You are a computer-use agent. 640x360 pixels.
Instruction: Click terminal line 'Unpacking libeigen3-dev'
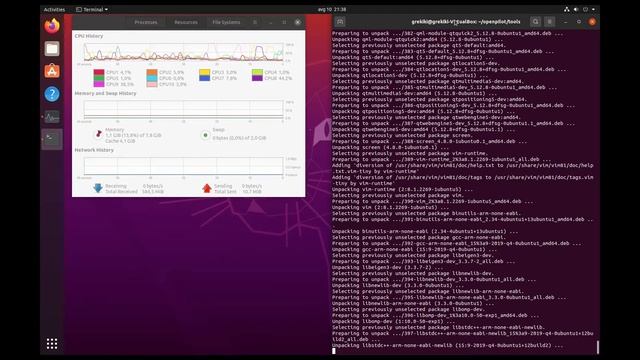tap(382, 267)
